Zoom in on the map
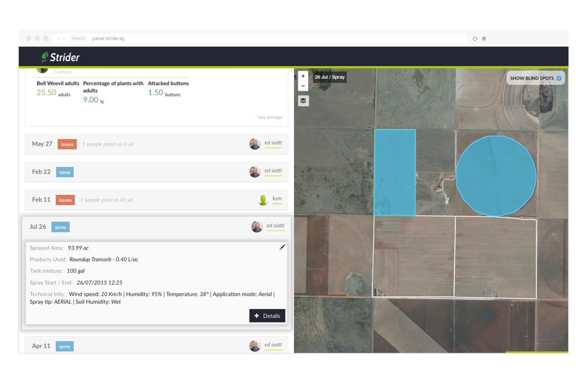This screenshot has width=588, height=382. pos(303,76)
